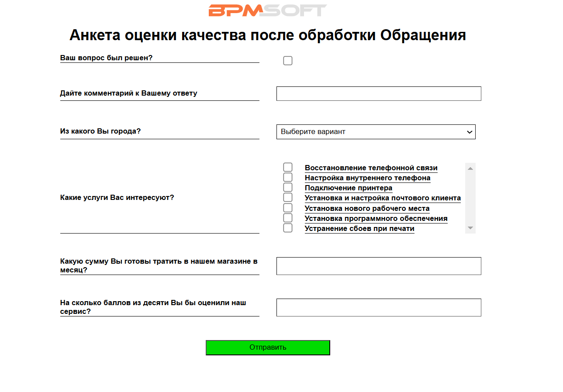This screenshot has height=392, width=563.
Task: Focus the monthly spending amount input field
Action: [x=379, y=266]
